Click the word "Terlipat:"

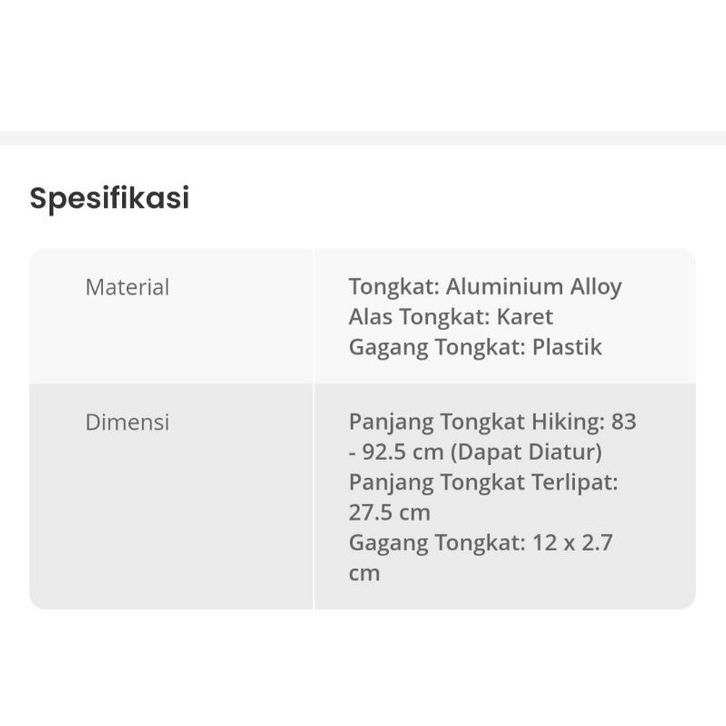pos(570,482)
